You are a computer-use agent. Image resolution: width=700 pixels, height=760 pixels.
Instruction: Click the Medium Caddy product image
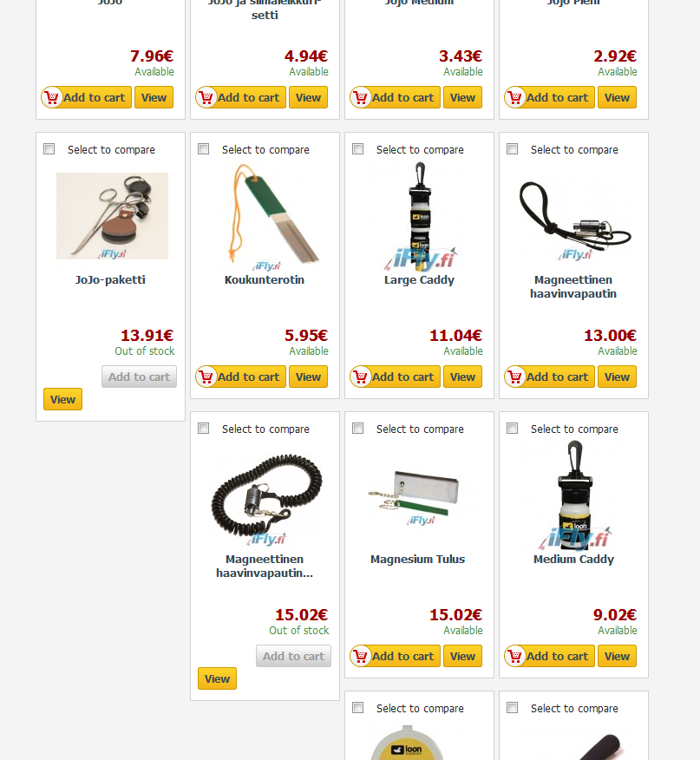tap(574, 495)
